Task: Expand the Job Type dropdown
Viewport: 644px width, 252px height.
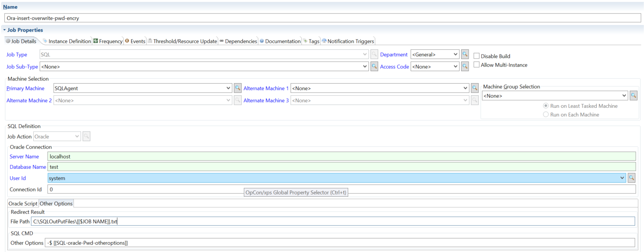Action: click(365, 55)
